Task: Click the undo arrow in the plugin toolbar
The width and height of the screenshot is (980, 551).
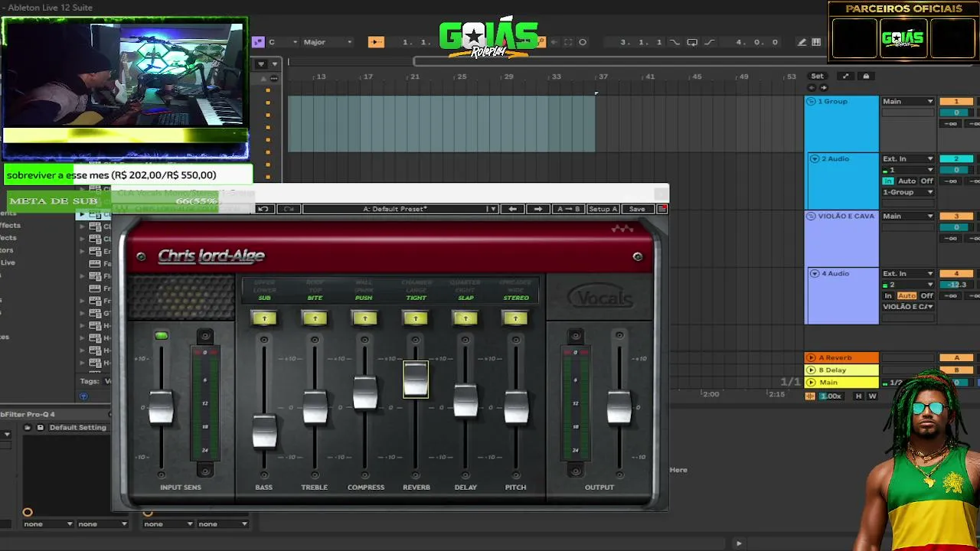Action: click(263, 209)
